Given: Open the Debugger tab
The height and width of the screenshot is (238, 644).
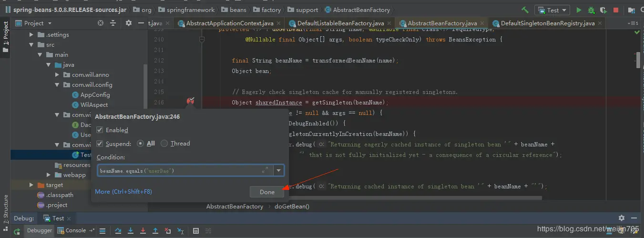Looking at the screenshot, I should (x=39, y=230).
